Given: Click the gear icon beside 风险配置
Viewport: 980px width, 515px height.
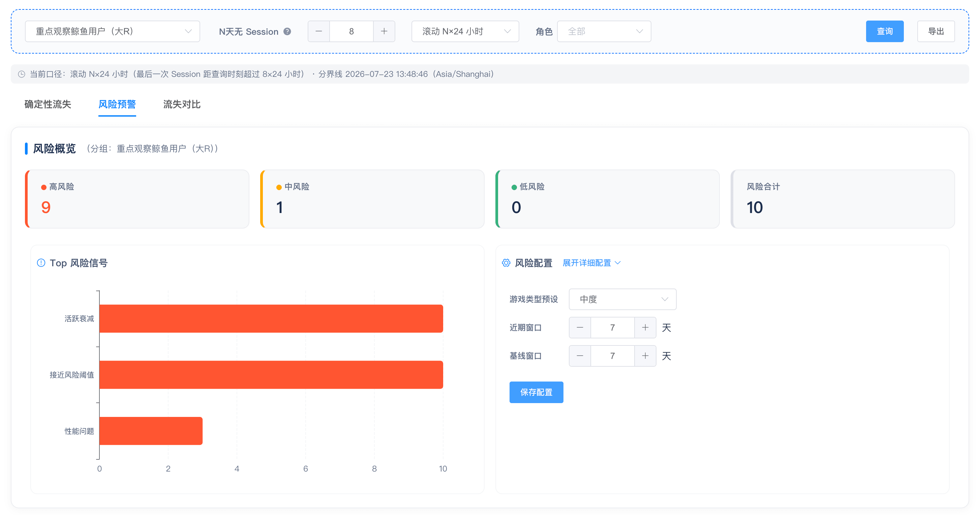Looking at the screenshot, I should (506, 263).
